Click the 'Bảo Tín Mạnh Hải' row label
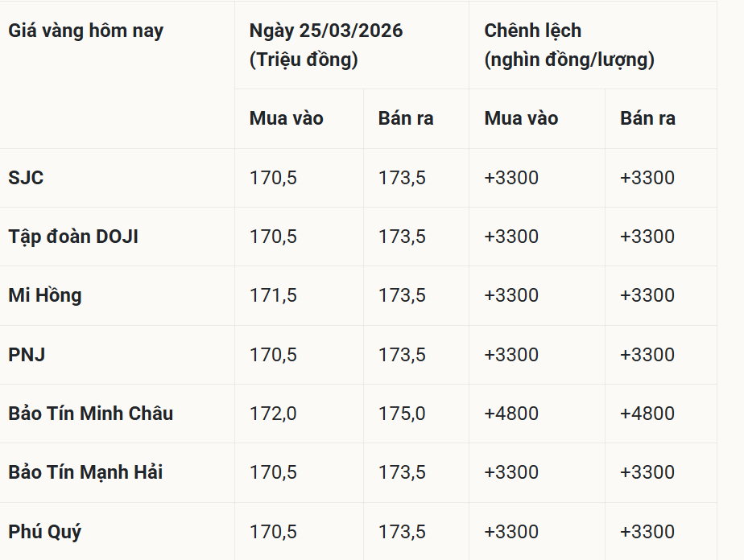This screenshot has width=744, height=560. coord(85,472)
